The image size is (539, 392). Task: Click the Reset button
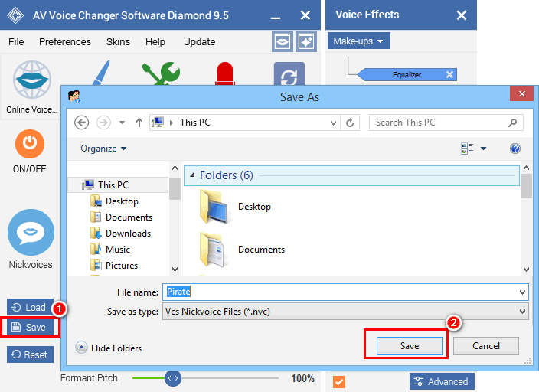click(30, 354)
